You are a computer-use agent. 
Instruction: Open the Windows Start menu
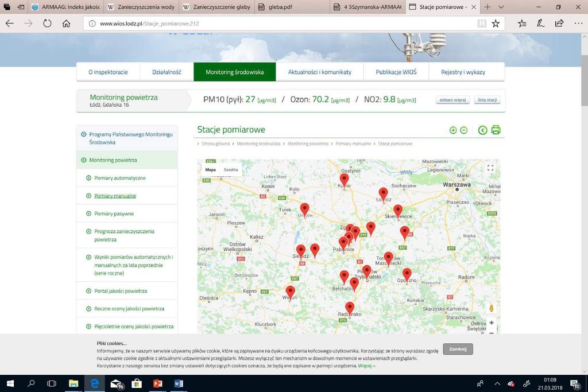tap(10, 383)
